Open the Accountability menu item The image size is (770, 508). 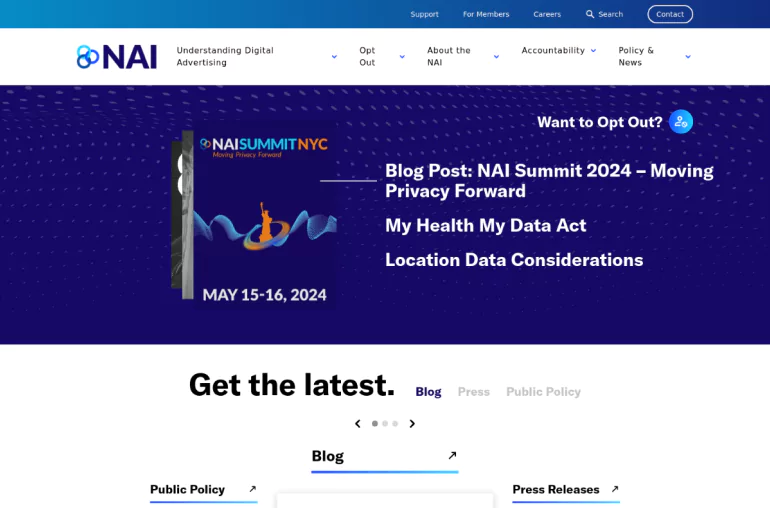pyautogui.click(x=553, y=51)
